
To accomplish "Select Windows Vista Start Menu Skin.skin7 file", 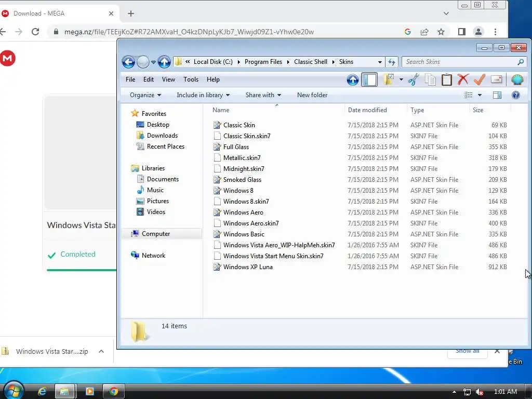I will click(273, 256).
